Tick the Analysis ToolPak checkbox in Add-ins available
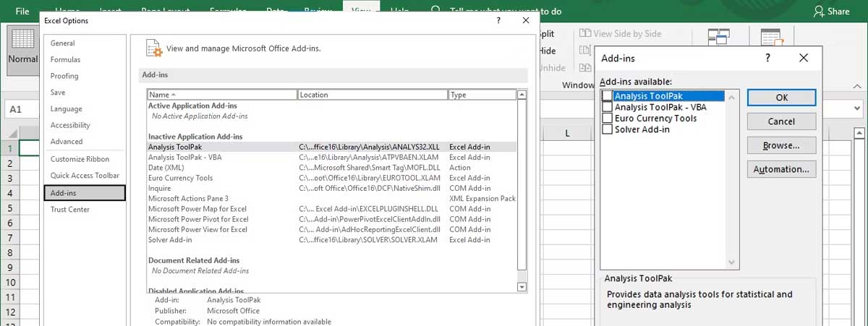Screen dimensions: 868x326 click(608, 96)
